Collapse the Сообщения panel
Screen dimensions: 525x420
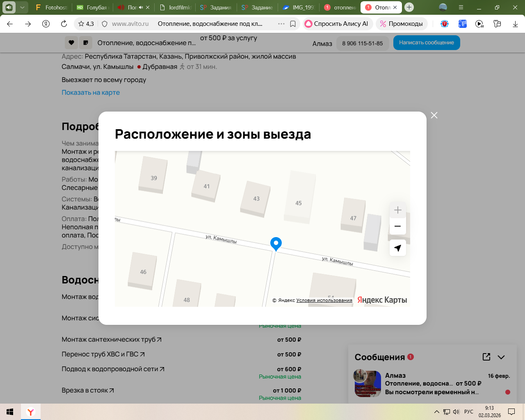click(x=501, y=357)
